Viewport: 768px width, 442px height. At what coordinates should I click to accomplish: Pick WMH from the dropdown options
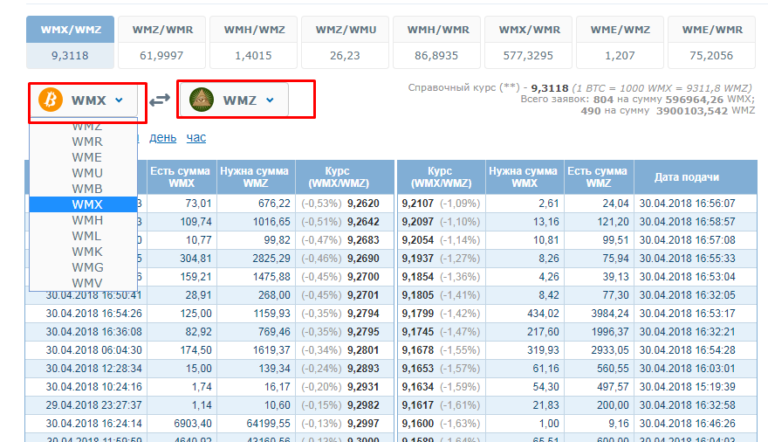coord(87,219)
